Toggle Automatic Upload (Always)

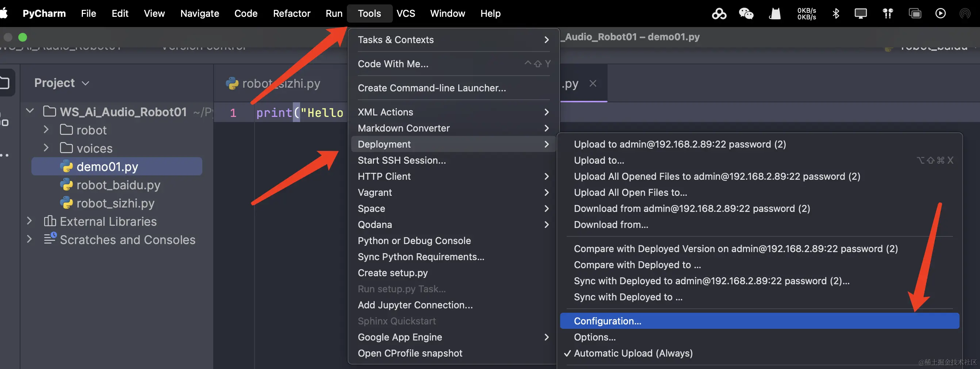(633, 353)
